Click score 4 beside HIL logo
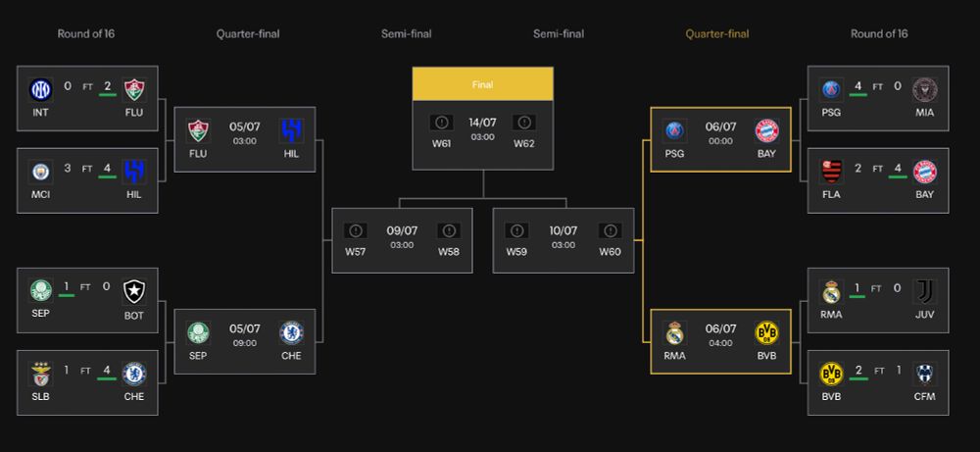Image resolution: width=980 pixels, height=452 pixels. coord(107,168)
